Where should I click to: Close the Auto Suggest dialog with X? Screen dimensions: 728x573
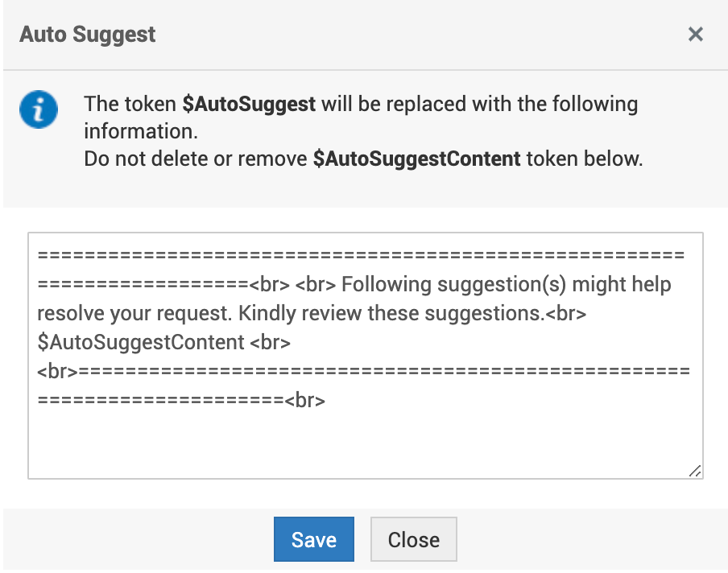tap(696, 34)
